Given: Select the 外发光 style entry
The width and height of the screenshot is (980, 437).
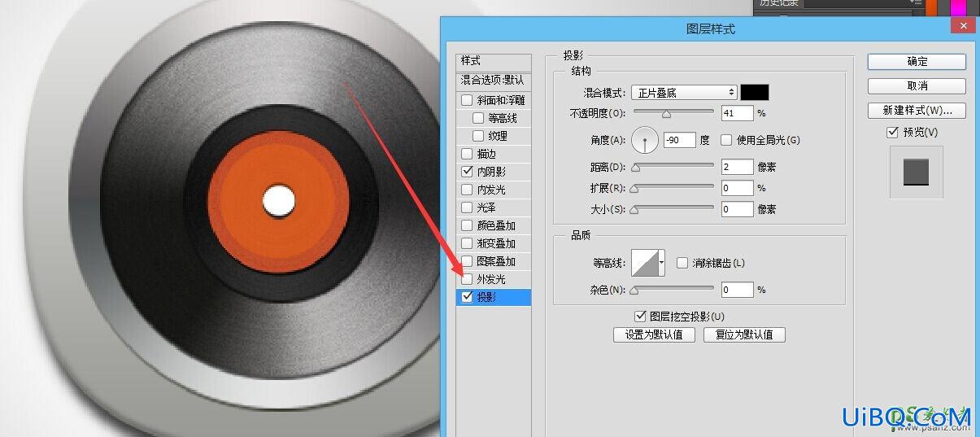Looking at the screenshot, I should (x=494, y=279).
